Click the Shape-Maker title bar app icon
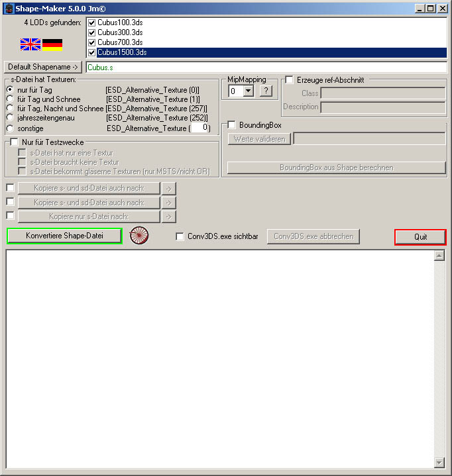Viewport: 452px width, 476px height. point(9,8)
